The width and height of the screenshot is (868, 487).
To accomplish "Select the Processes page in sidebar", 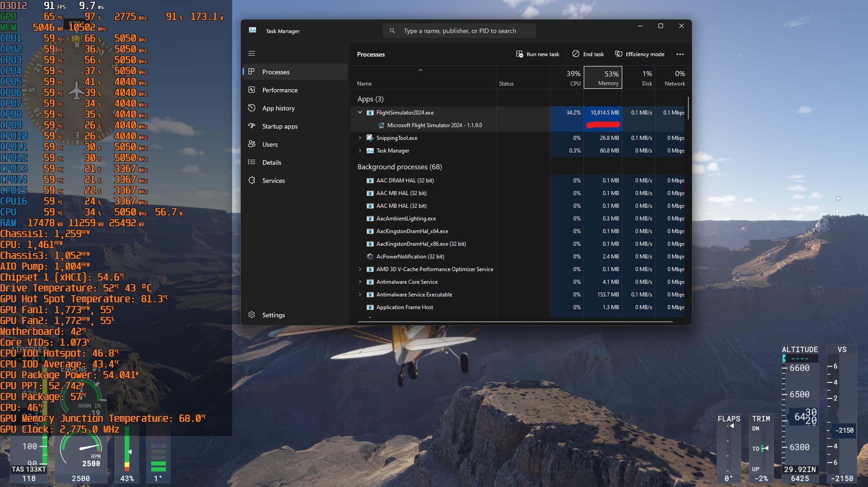I will (x=276, y=72).
